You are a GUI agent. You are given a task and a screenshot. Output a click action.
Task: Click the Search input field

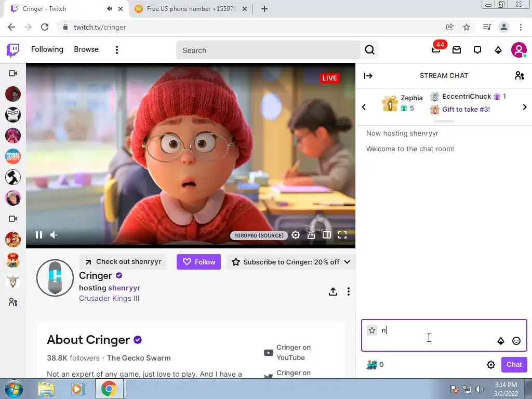(268, 50)
